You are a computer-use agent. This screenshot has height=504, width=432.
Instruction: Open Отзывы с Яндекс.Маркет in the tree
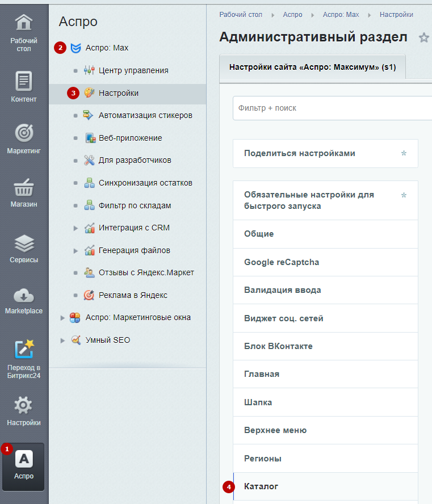point(146,272)
